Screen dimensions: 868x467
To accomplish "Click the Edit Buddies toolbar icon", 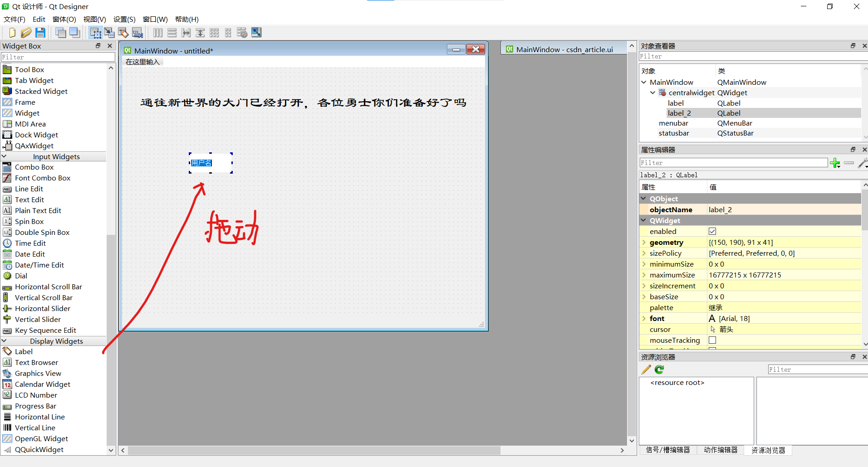I will tap(123, 32).
